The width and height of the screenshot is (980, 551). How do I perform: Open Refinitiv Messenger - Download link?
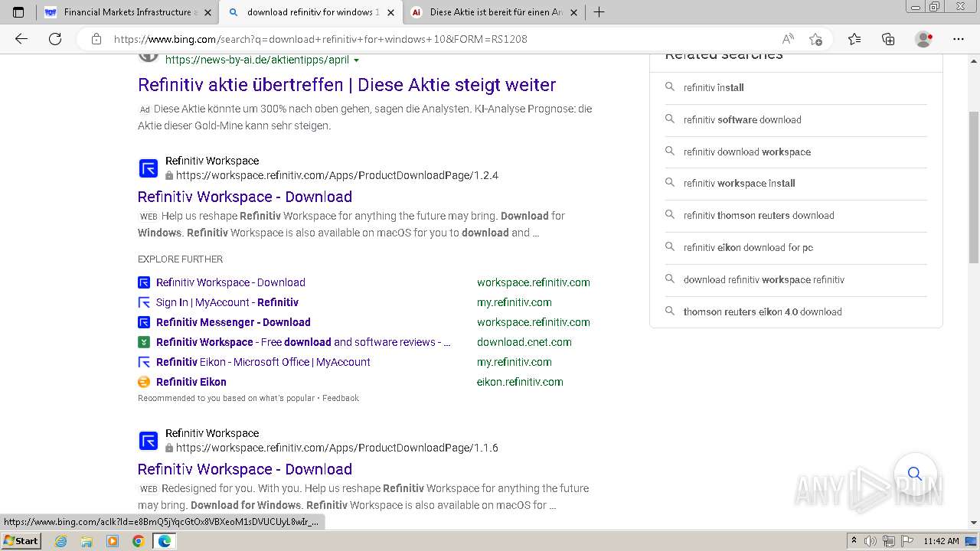pos(234,322)
